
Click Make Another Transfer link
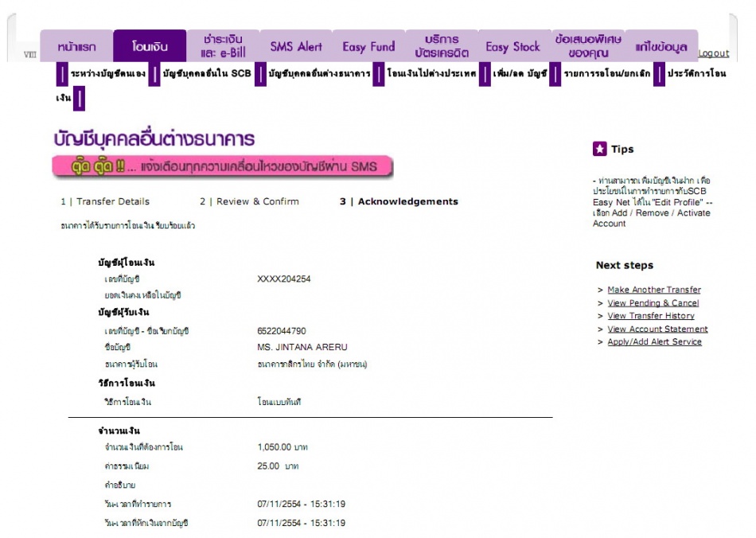click(x=654, y=290)
